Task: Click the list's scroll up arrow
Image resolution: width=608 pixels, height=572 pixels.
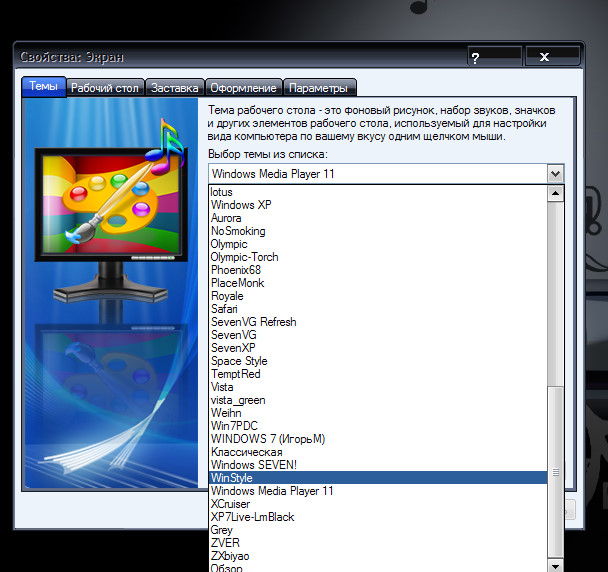Action: pyautogui.click(x=555, y=193)
